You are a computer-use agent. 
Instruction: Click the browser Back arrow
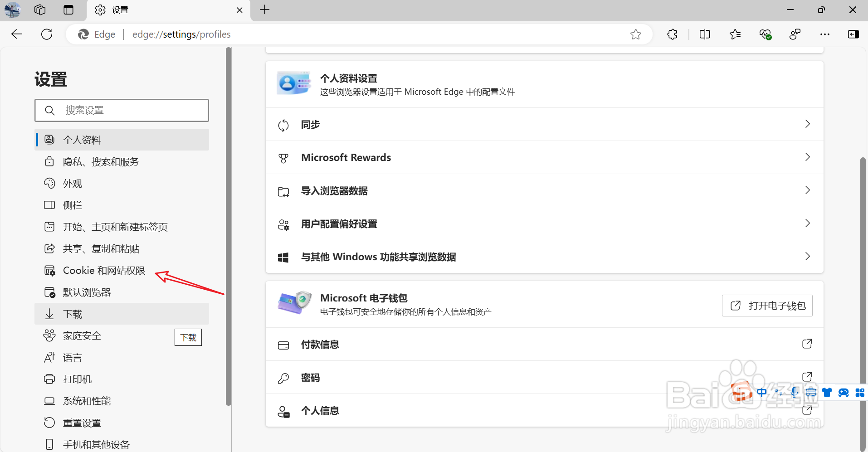click(x=17, y=34)
